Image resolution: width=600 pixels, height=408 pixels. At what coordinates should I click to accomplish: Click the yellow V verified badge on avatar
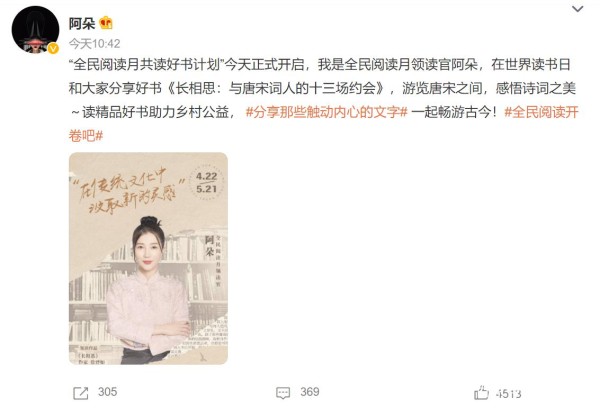tap(52, 49)
